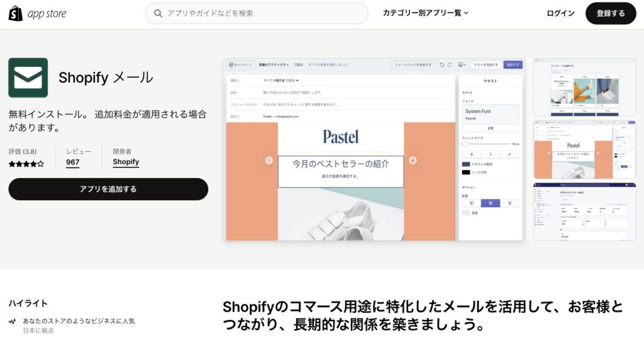
Task: Click the four-star rating icons
Action: (x=26, y=164)
